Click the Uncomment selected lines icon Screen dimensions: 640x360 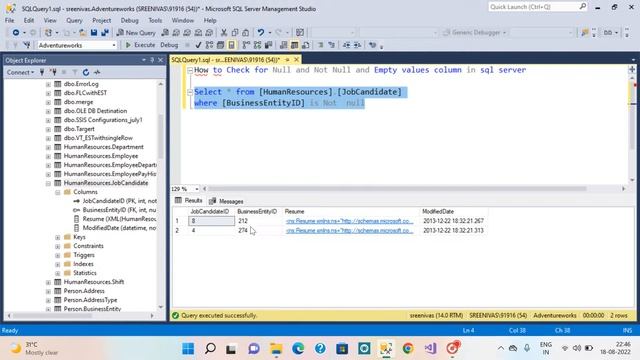coord(331,45)
